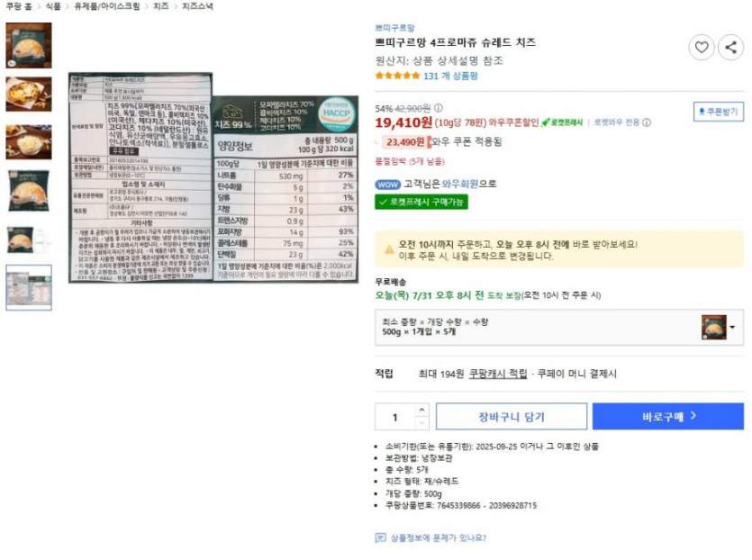The image size is (752, 560).
Task: Select the first product thumbnail image
Action: click(x=29, y=46)
